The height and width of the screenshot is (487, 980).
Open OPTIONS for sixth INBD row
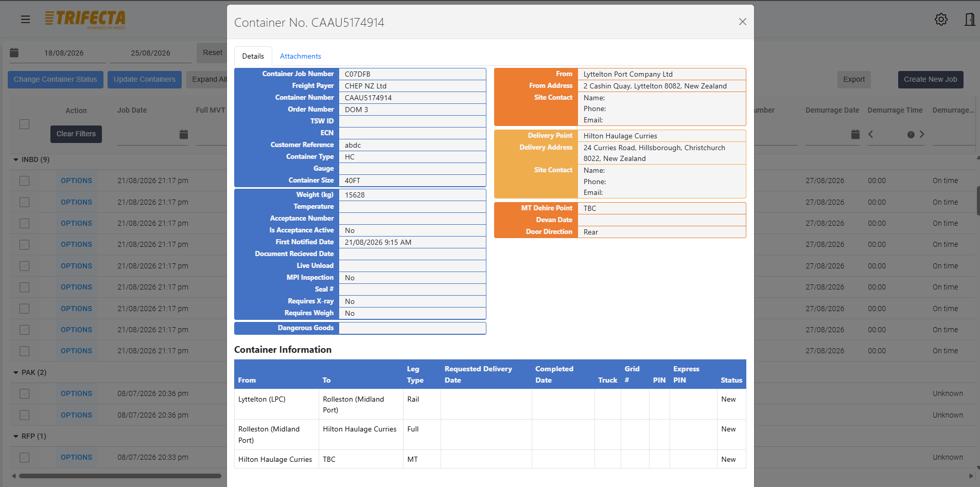[76, 287]
